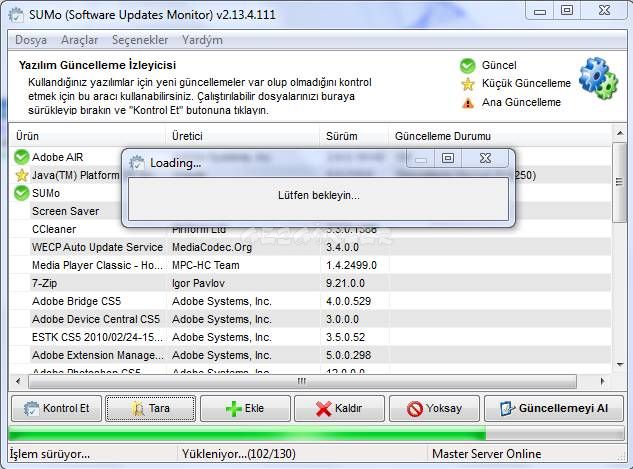
Task: Click the Ekle add button
Action: pos(245,408)
